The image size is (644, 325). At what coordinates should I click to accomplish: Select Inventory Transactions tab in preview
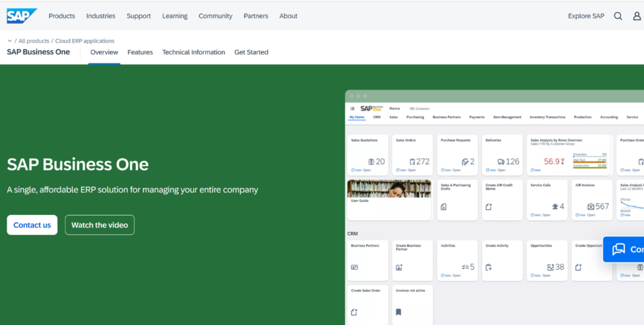click(x=548, y=117)
